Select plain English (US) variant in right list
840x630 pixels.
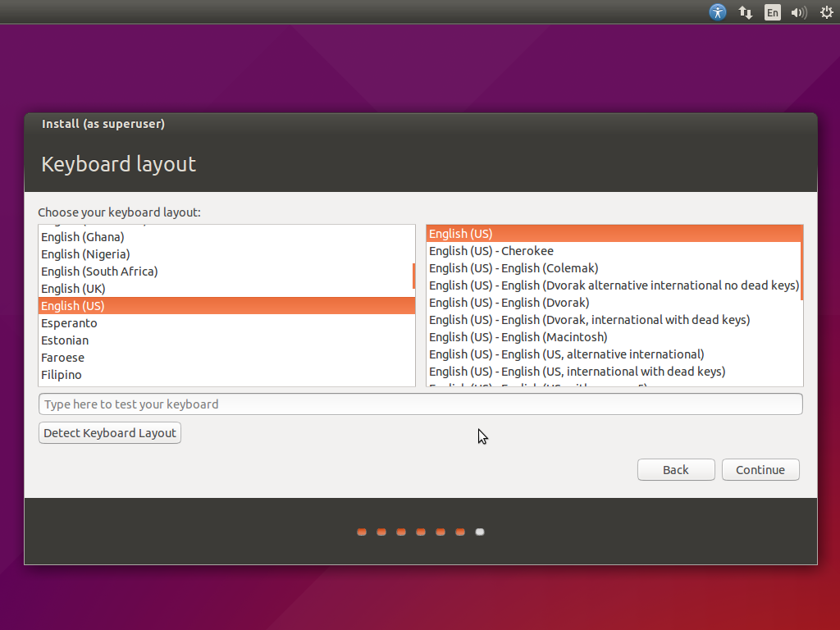click(x=614, y=234)
